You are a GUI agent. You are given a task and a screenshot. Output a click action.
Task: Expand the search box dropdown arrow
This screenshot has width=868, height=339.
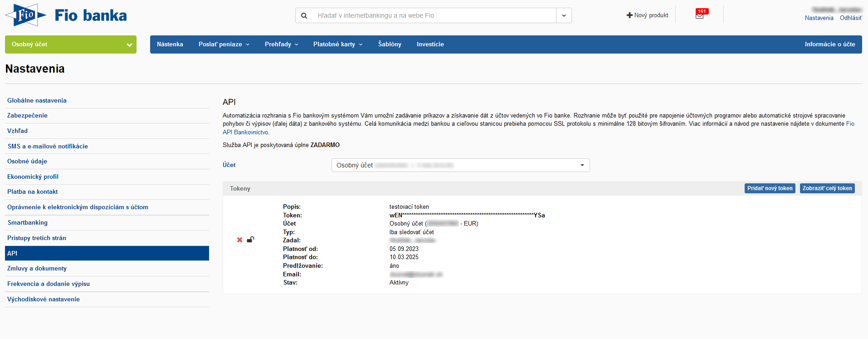coord(564,15)
